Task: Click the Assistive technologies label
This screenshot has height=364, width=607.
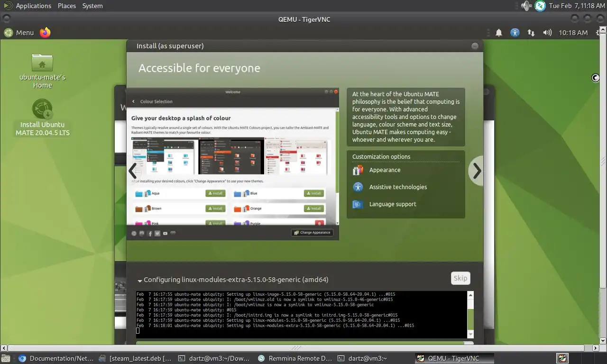Action: pyautogui.click(x=398, y=187)
